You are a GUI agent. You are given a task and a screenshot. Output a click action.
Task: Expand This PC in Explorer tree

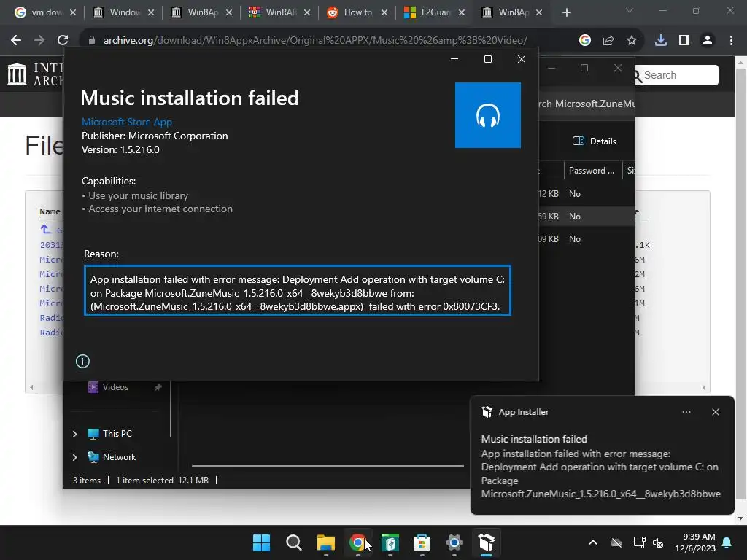click(75, 434)
